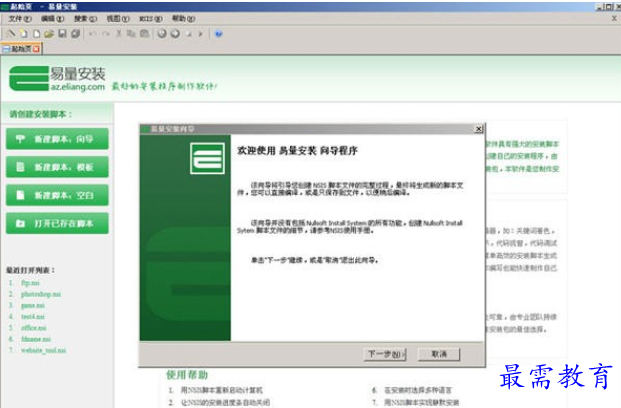Click 新建脚本: 模板 green button

pos(57,167)
